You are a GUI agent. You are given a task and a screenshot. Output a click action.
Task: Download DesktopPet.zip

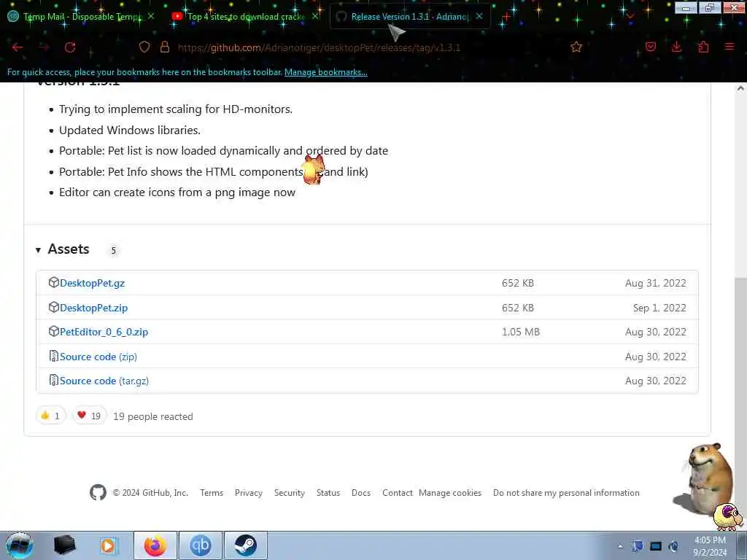(94, 308)
